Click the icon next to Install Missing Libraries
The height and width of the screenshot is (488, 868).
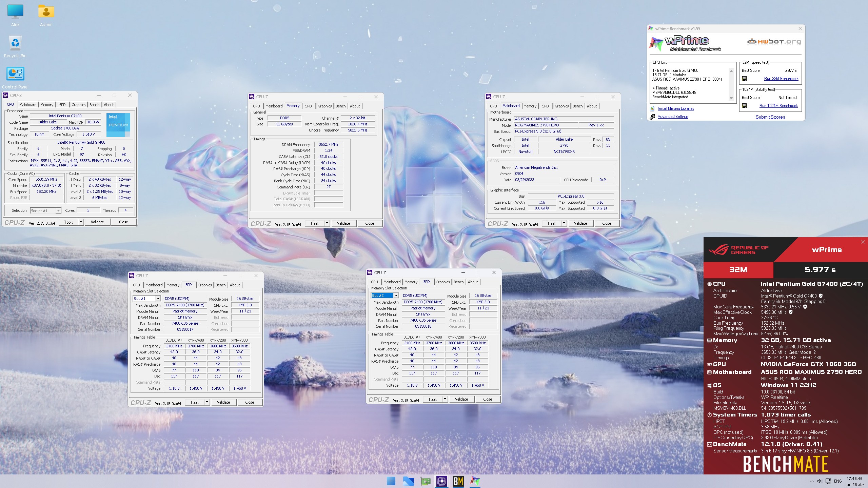click(x=652, y=109)
